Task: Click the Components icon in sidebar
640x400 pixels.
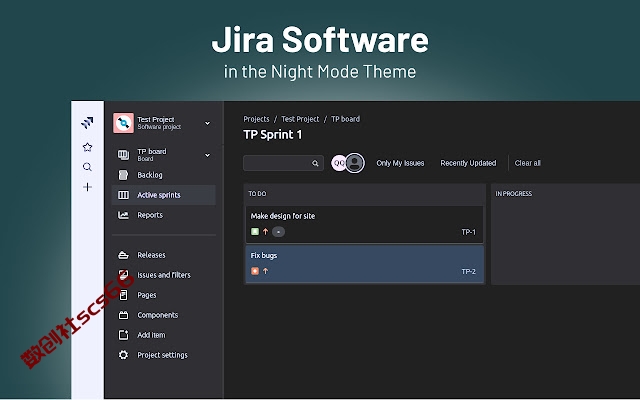Action: coord(123,315)
